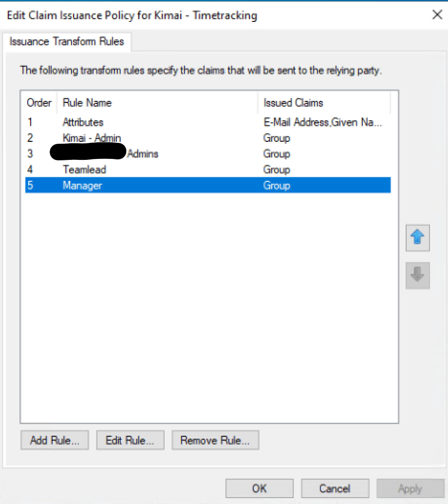This screenshot has width=448, height=504.
Task: Click the truncated E-Mail Address claims text
Action: coord(322,122)
